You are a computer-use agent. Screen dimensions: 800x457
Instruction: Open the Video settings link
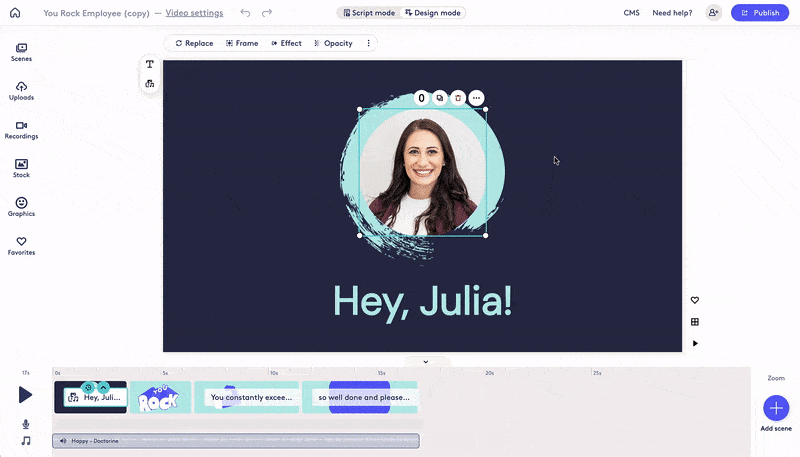pyautogui.click(x=194, y=13)
